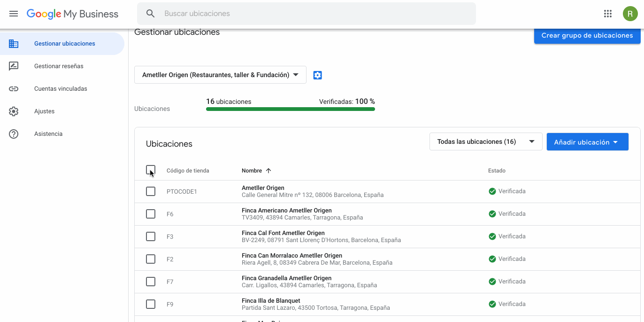Open Finca Granadella Ametller Origen location
The height and width of the screenshot is (322, 644).
287,278
